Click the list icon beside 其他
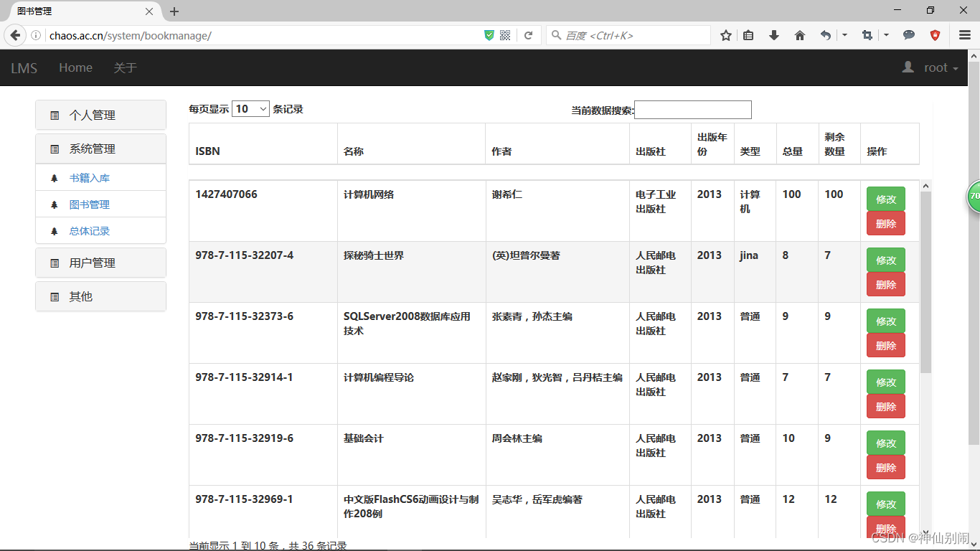 coord(55,297)
